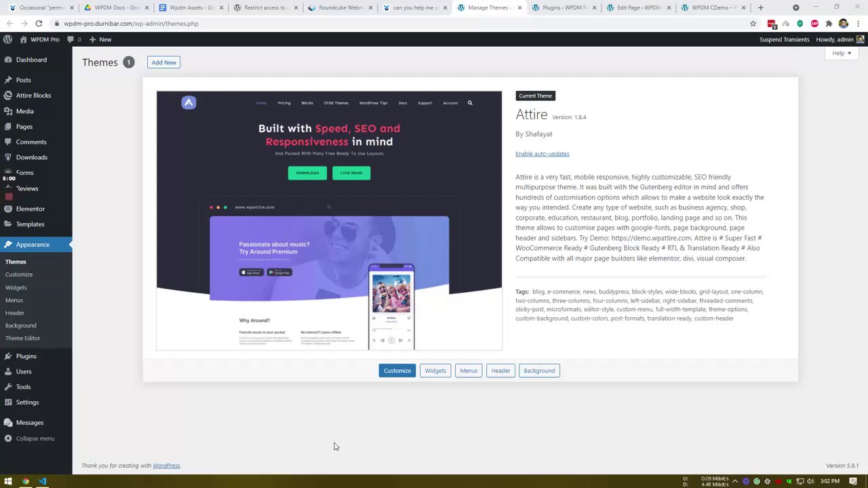The width and height of the screenshot is (868, 488).
Task: Click Suspend Transients in admin bar
Action: click(x=785, y=39)
